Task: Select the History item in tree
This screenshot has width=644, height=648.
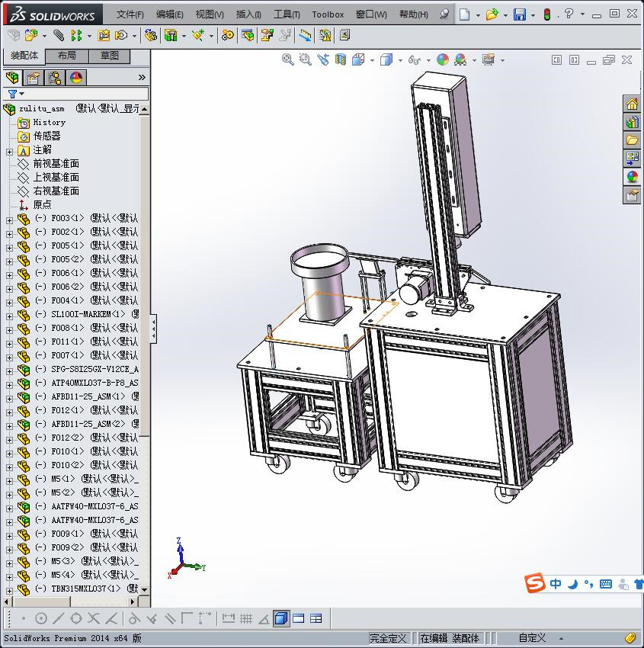Action: [x=49, y=122]
